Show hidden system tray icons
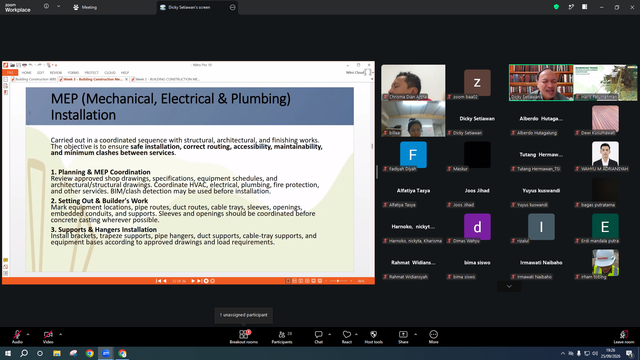Image resolution: width=640 pixels, height=360 pixels. pyautogui.click(x=563, y=353)
